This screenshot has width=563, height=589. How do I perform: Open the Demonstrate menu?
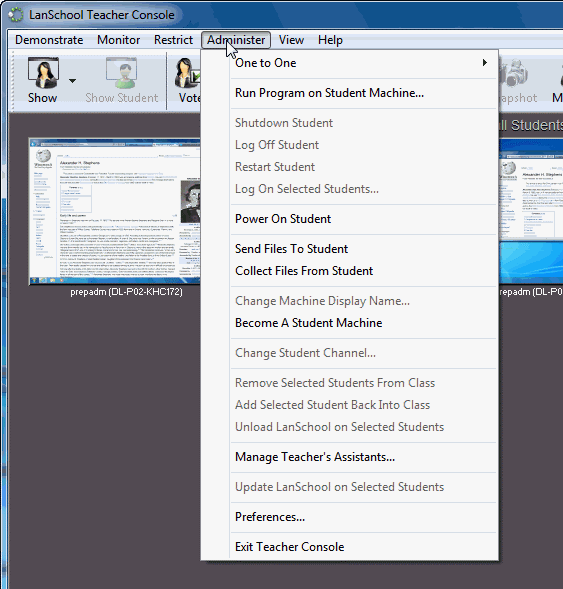[x=49, y=40]
